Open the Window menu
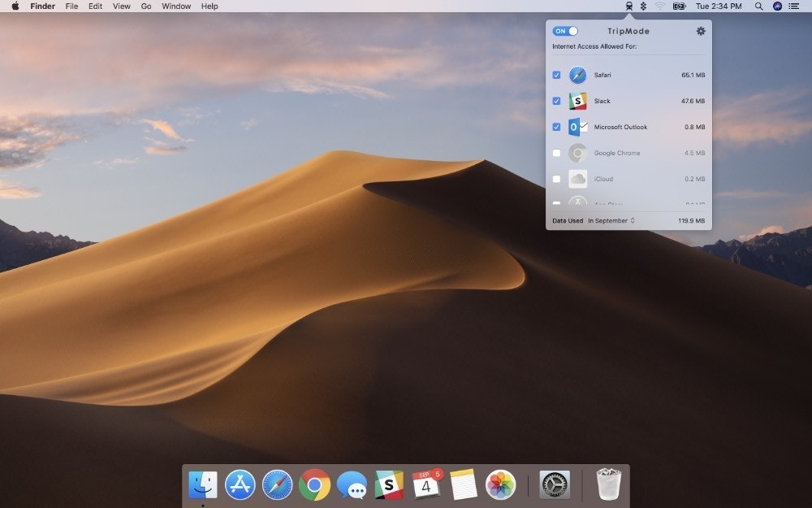This screenshot has height=508, width=812. pyautogui.click(x=176, y=6)
